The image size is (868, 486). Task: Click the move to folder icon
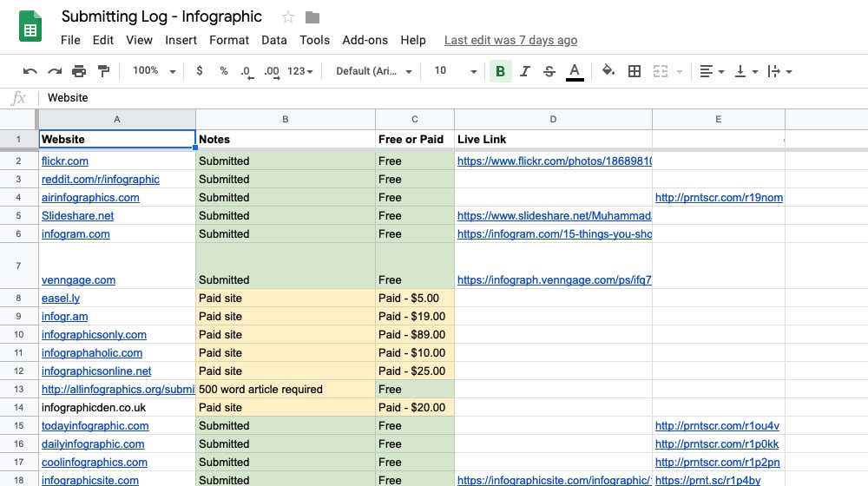(x=312, y=17)
